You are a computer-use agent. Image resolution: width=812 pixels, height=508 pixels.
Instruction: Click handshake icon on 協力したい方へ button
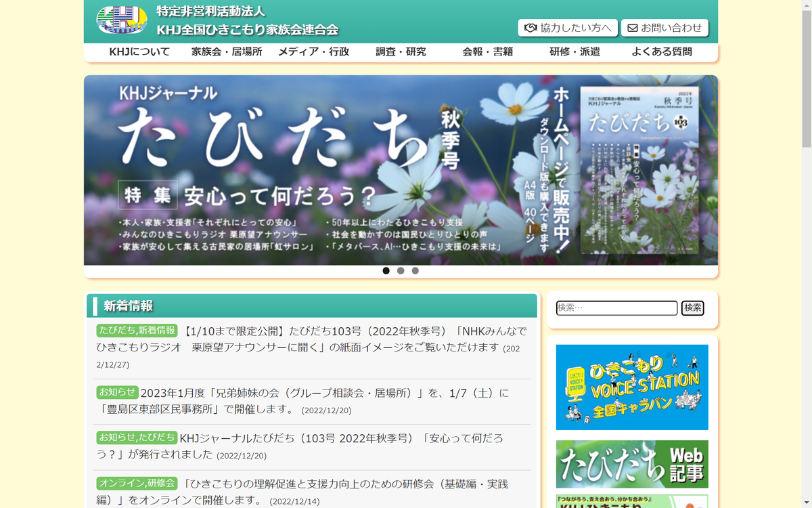tap(531, 28)
